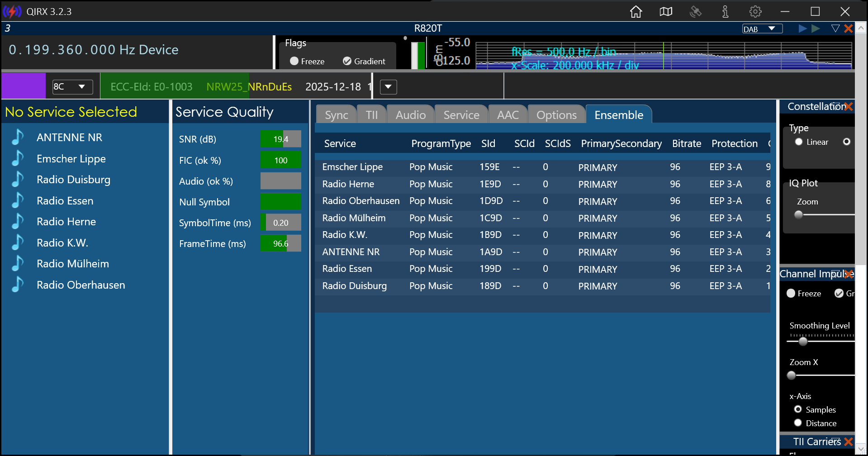Open the Home view icon

coord(636,12)
